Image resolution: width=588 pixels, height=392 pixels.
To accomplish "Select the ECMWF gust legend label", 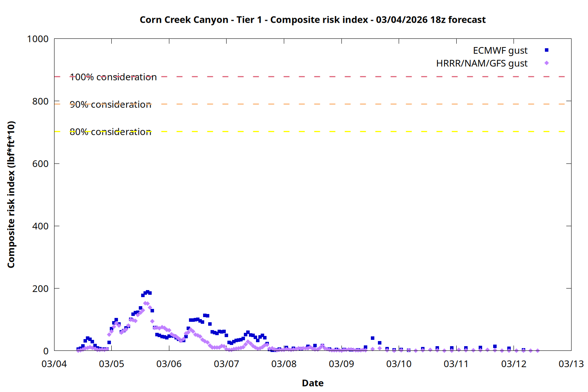I will pyautogui.click(x=500, y=51).
